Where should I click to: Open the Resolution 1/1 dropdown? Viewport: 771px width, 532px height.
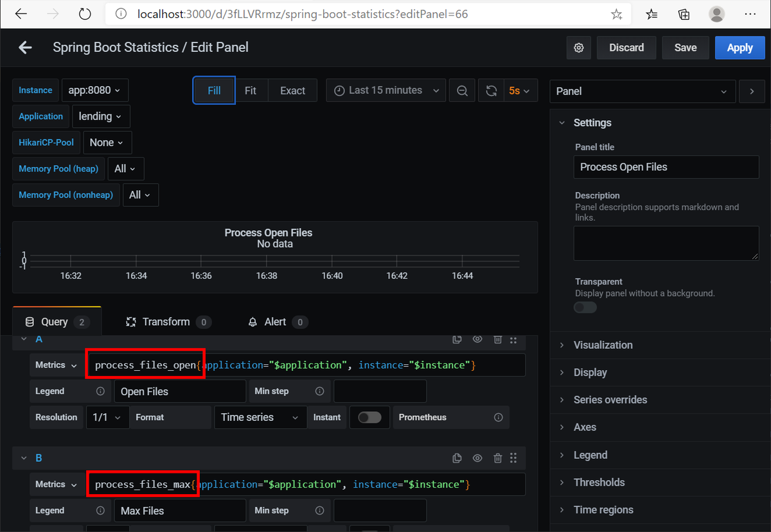pyautogui.click(x=107, y=418)
